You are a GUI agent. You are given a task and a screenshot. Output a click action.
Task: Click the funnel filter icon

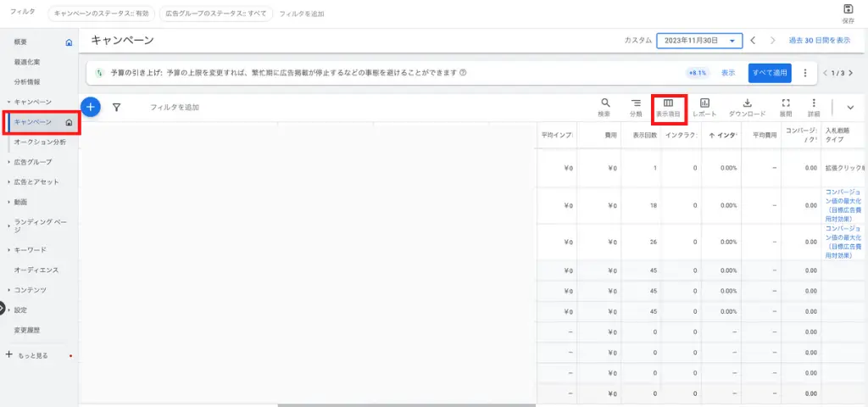pos(117,108)
